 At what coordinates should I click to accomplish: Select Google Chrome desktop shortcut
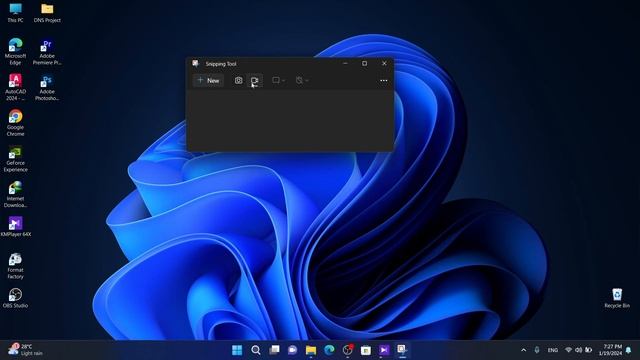(x=16, y=123)
